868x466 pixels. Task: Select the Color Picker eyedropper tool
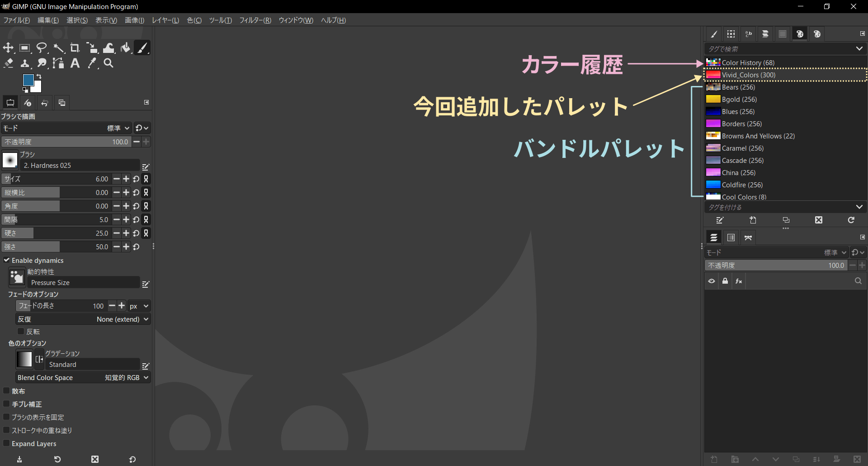(92, 63)
